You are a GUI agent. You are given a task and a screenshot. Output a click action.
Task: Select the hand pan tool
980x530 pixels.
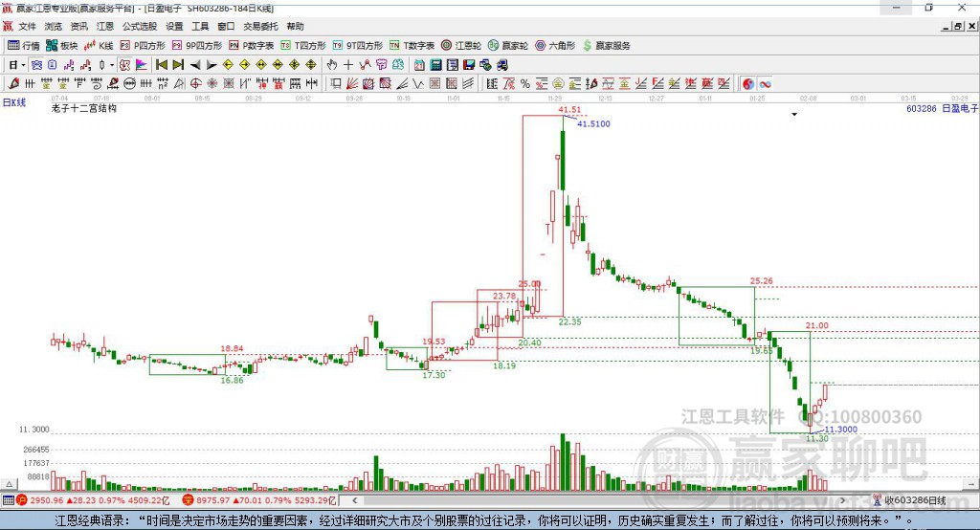(332, 65)
